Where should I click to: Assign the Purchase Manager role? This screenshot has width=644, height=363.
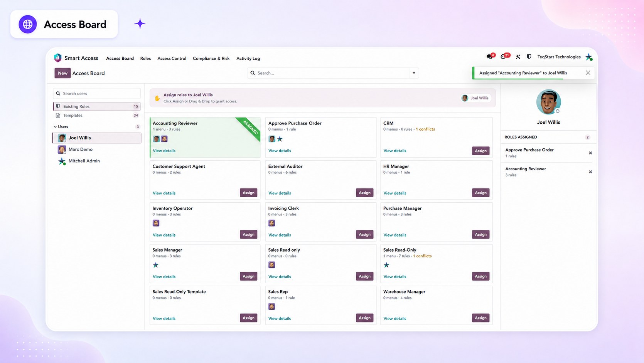click(x=480, y=234)
